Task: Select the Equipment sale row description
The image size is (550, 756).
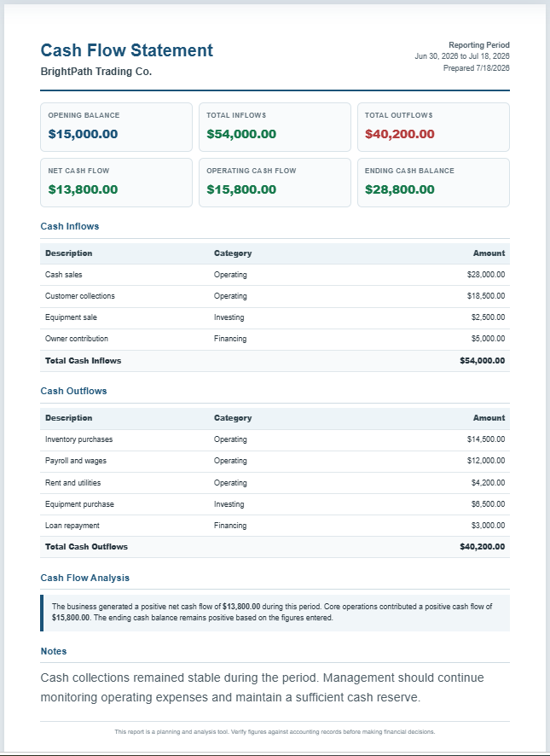Action: pos(71,317)
